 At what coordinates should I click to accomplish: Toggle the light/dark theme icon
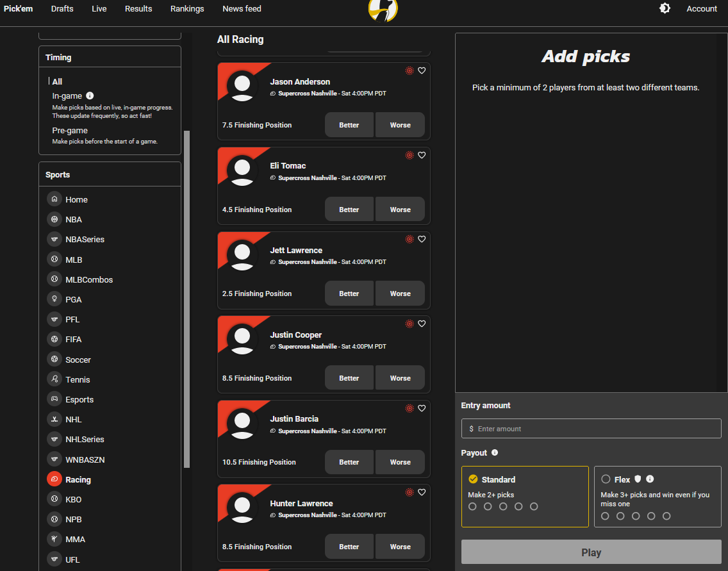[665, 8]
